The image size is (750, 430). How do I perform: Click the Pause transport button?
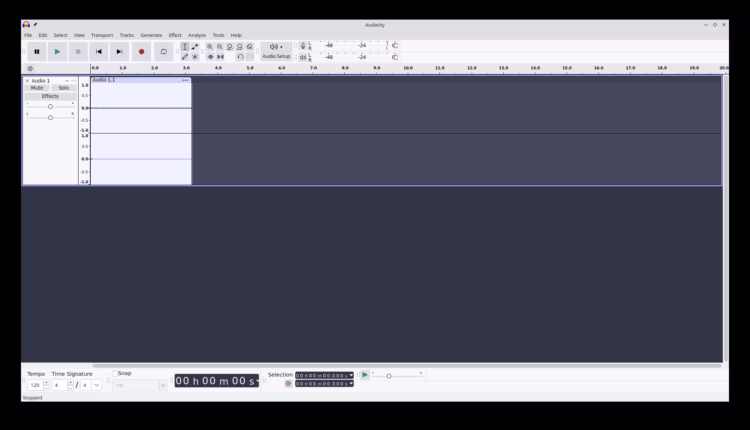[x=37, y=52]
